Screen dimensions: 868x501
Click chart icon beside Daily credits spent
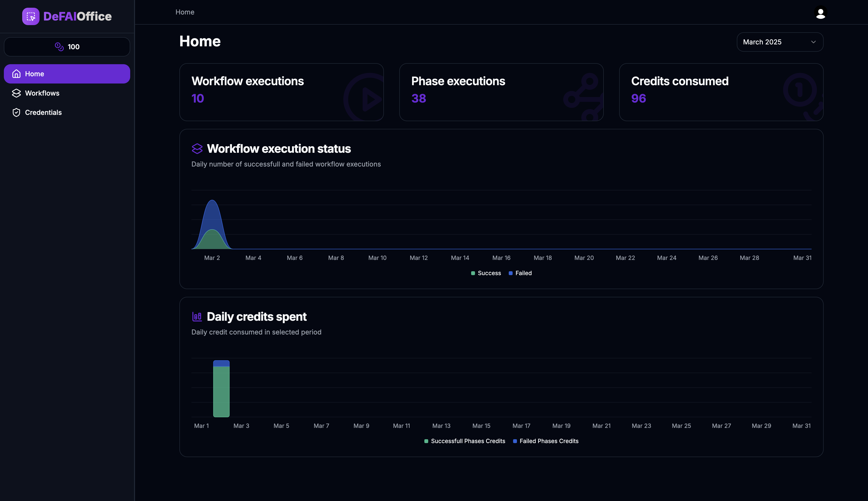click(x=197, y=317)
